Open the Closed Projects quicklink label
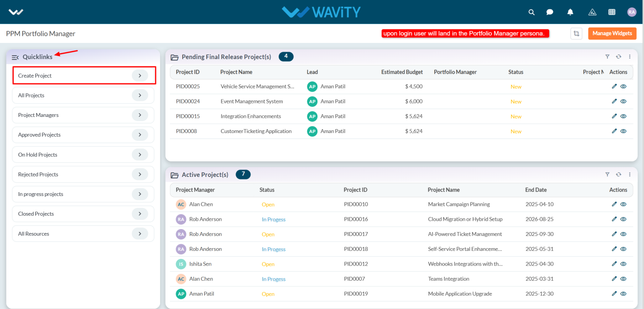This screenshot has height=309, width=644. coord(36,214)
